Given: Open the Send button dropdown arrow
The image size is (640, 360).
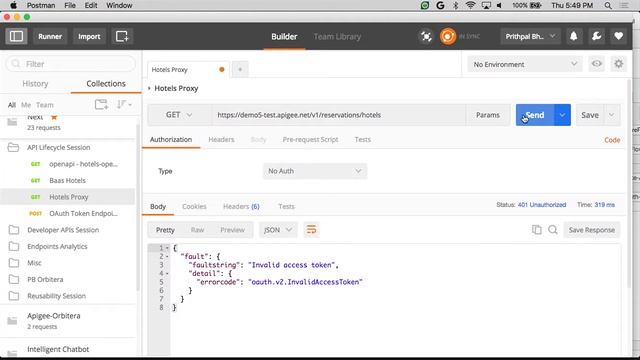Looking at the screenshot, I should tap(562, 115).
